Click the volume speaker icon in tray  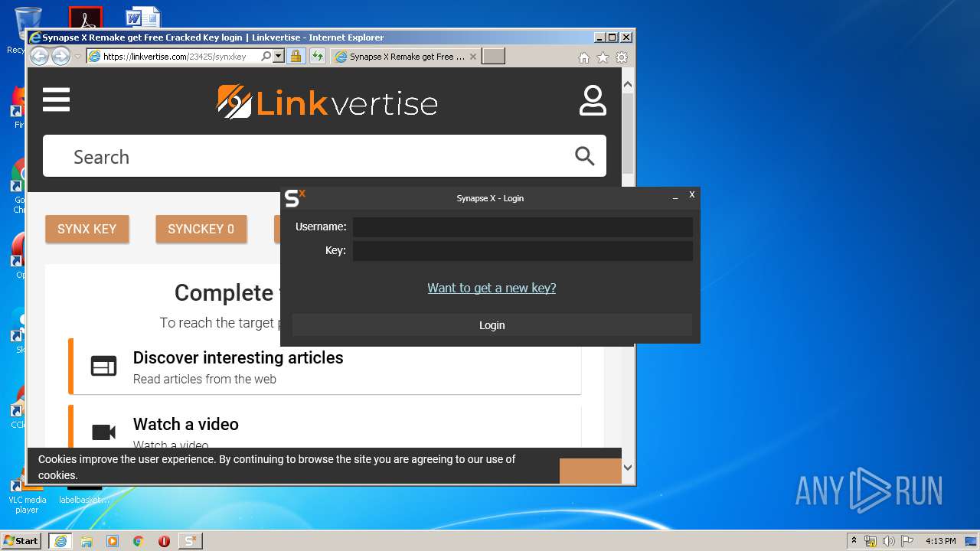coord(889,541)
